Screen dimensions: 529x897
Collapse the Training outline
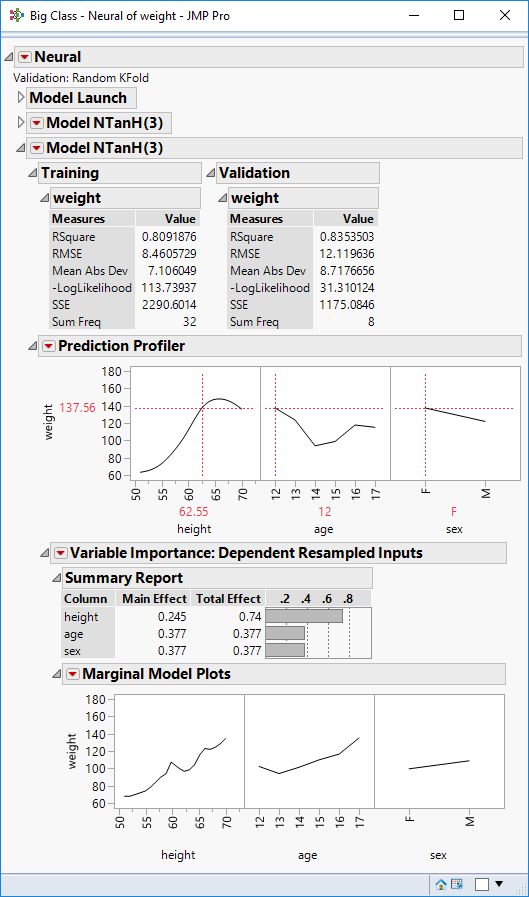point(33,173)
